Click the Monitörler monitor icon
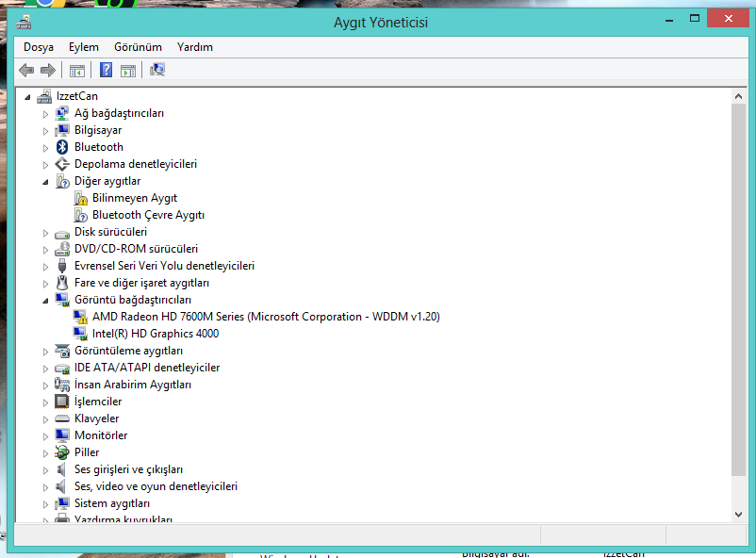The width and height of the screenshot is (756, 558). (61, 435)
